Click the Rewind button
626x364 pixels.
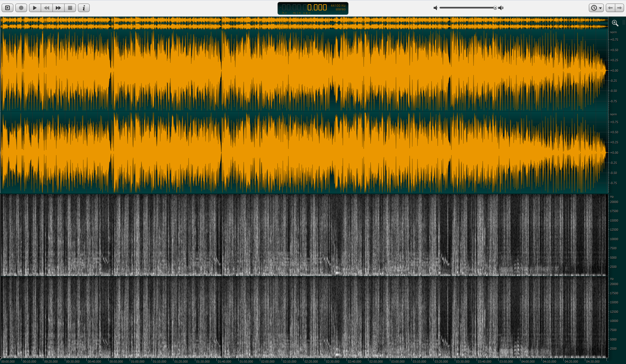(x=47, y=8)
